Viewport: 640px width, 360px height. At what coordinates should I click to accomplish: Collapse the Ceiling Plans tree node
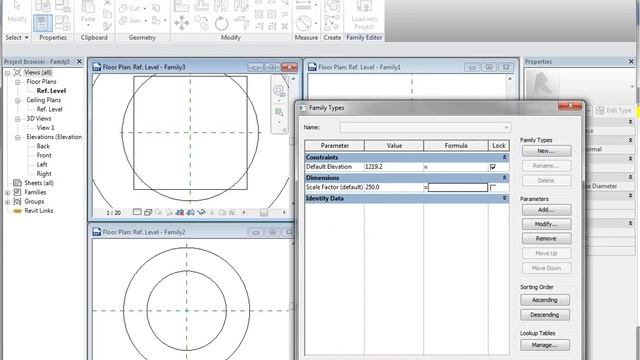point(18,100)
